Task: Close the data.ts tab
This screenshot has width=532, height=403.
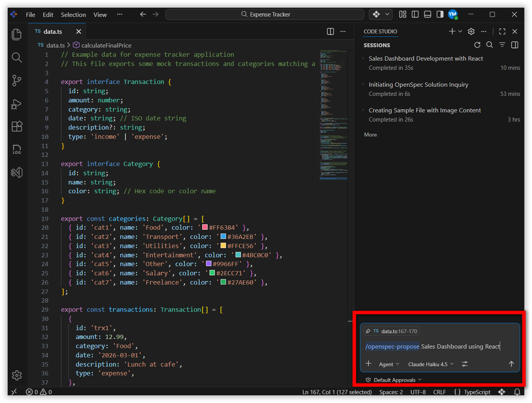Action: [x=79, y=31]
